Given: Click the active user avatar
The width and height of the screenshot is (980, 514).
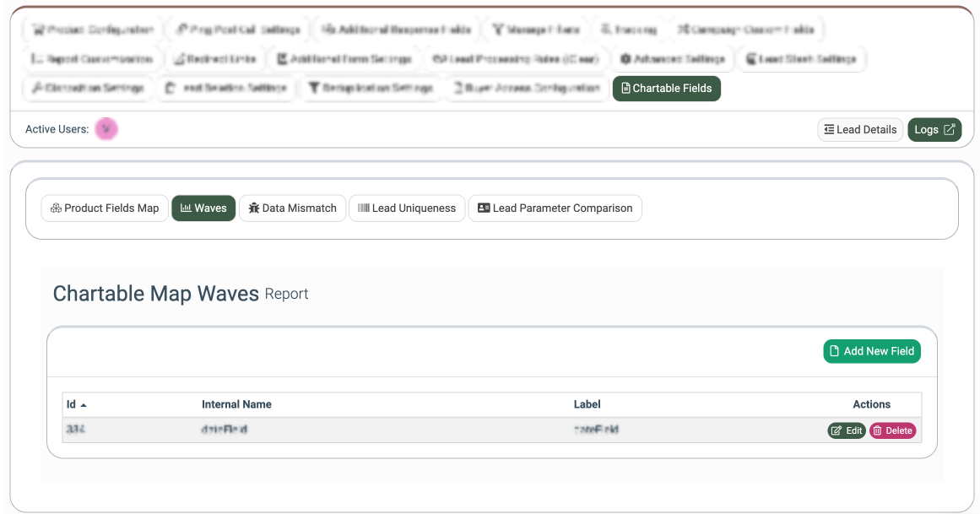Looking at the screenshot, I should (106, 129).
